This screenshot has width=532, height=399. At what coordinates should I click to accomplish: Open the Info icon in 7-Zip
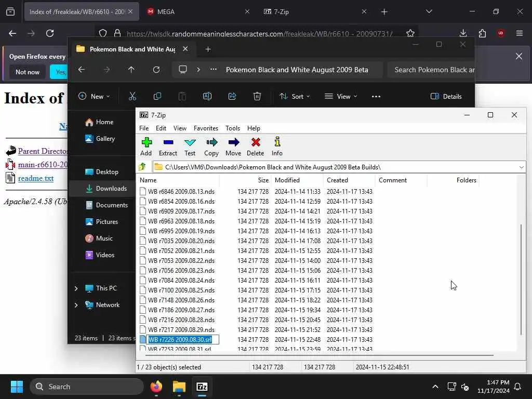pyautogui.click(x=277, y=147)
